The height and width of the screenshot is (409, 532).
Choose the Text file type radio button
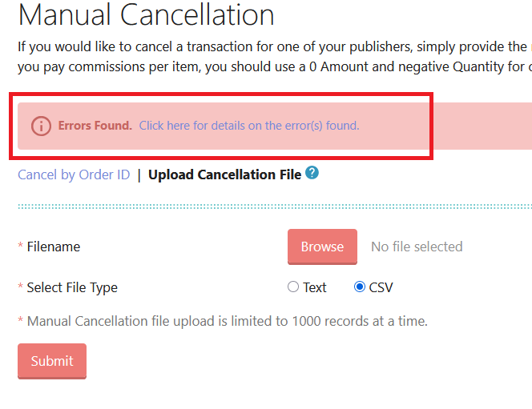click(293, 287)
